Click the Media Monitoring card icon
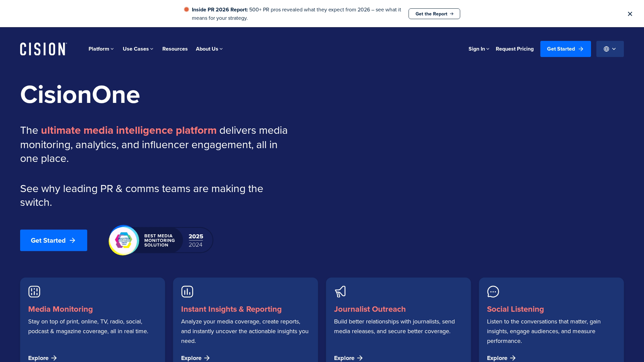This screenshot has height=362, width=644. (x=34, y=292)
